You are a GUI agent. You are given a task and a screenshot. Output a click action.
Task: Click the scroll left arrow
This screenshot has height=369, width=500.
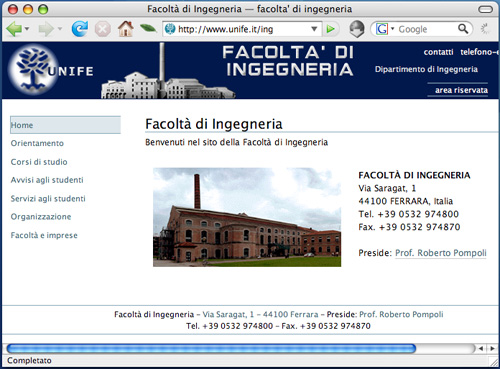[481, 349]
